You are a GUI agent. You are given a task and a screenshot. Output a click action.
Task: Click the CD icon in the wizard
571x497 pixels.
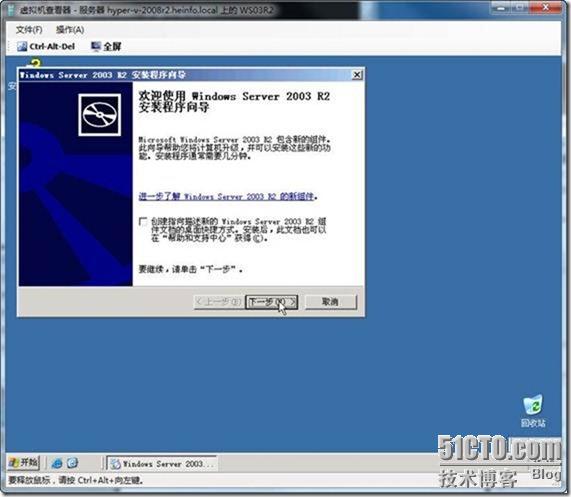tap(100, 115)
